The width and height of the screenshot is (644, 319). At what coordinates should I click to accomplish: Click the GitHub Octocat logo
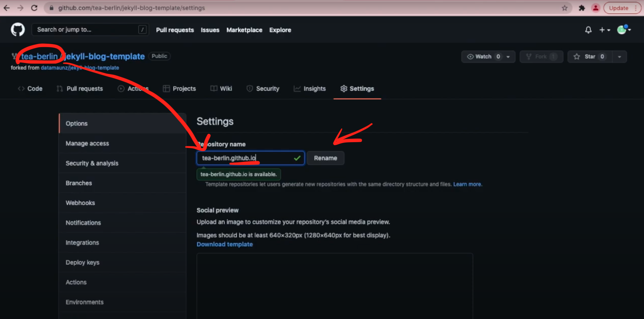pos(18,30)
